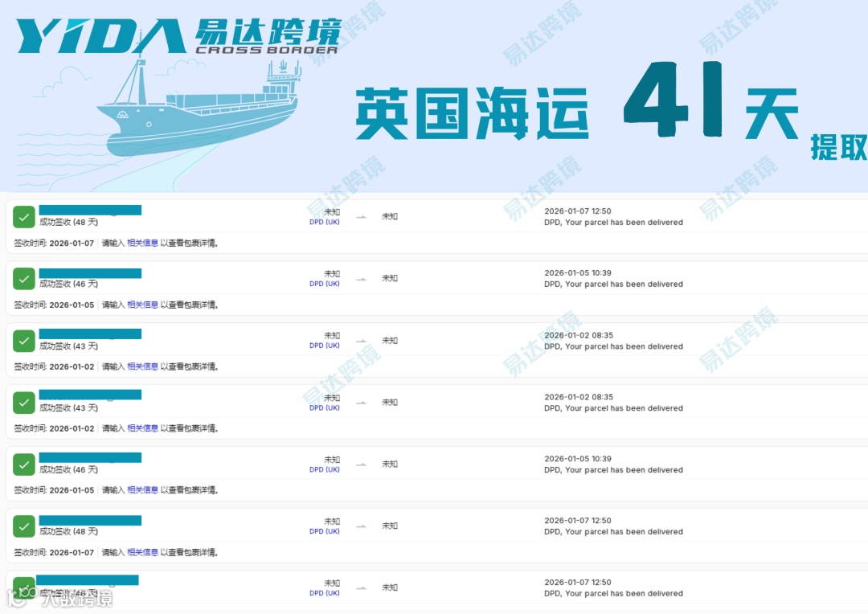Click the banner headline 英国海运
The width and height of the screenshot is (868, 614).
click(472, 113)
